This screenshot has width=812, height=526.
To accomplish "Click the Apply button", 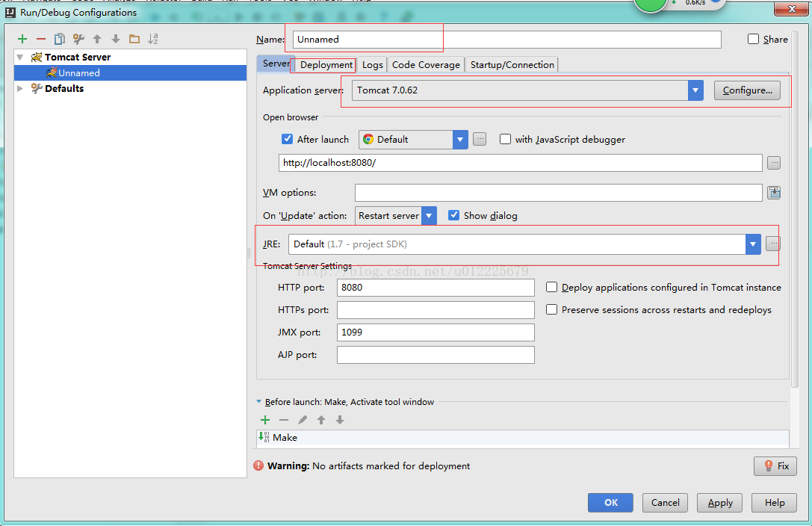I will (720, 503).
